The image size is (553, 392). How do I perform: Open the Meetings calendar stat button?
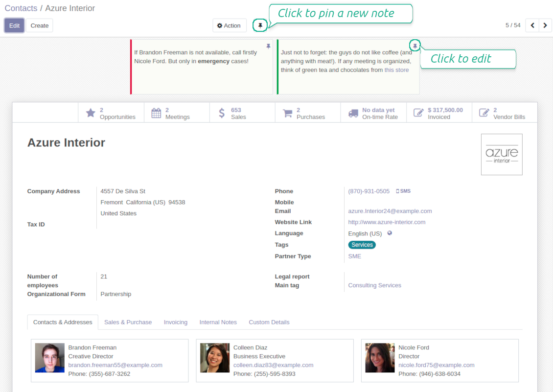(177, 113)
